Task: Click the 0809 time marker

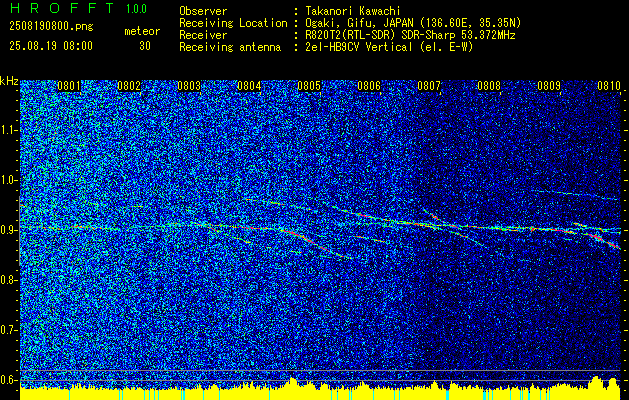Action: [549, 86]
